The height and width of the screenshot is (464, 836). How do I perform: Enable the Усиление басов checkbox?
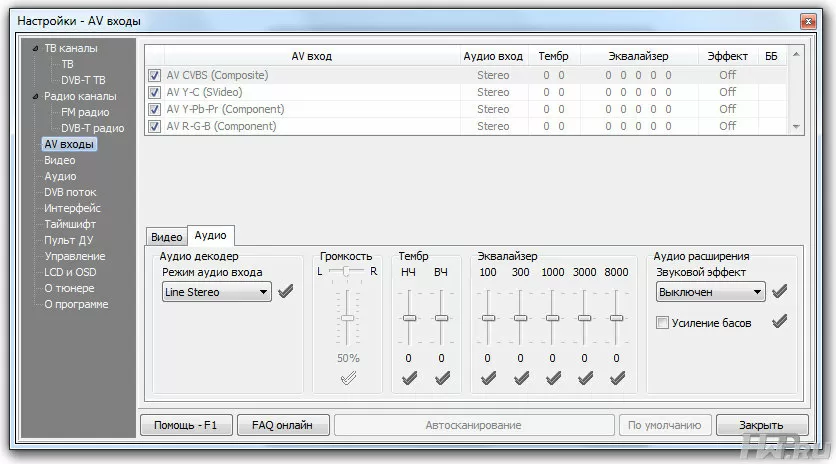662,323
